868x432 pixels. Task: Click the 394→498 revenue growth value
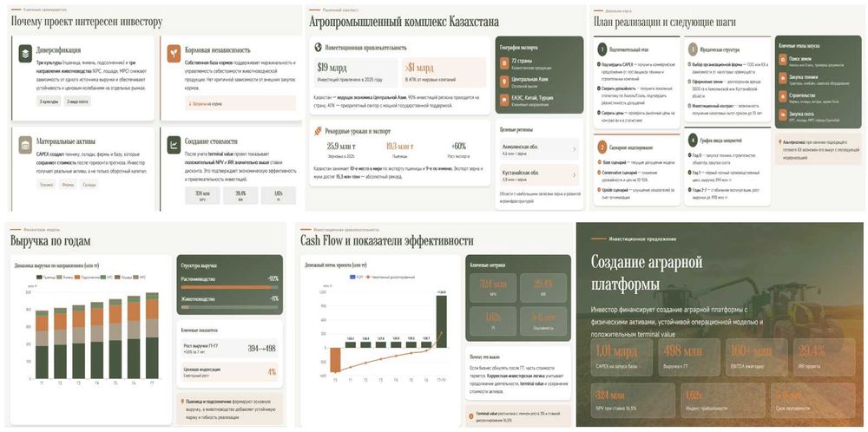click(261, 349)
